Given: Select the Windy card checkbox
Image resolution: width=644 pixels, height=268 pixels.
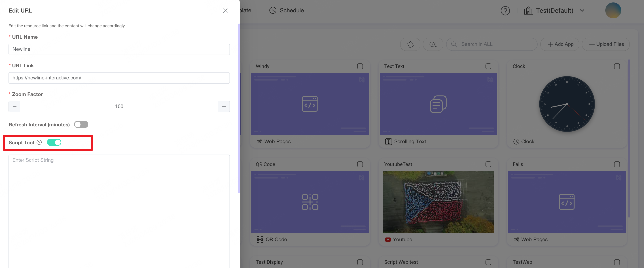Looking at the screenshot, I should tap(360, 66).
